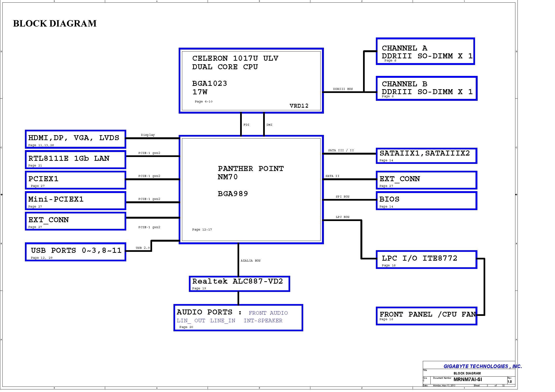Select the PANTHER POINT NM70 block
Screen dimensions: 555x392
[x=251, y=189]
